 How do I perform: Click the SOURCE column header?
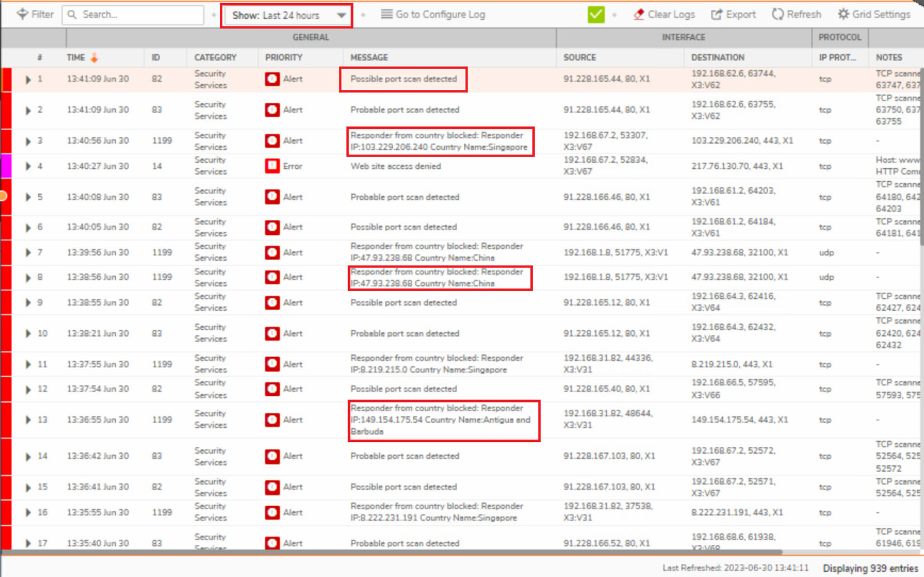580,57
